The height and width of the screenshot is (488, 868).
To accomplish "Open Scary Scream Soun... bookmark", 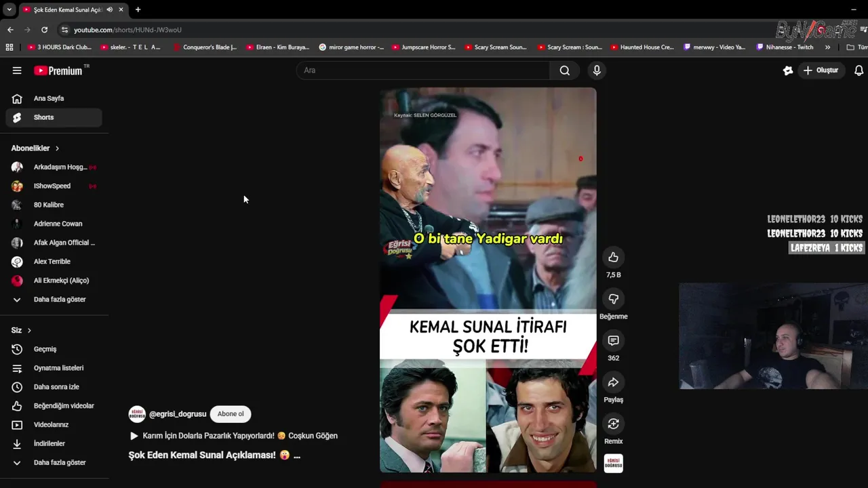I will (496, 47).
